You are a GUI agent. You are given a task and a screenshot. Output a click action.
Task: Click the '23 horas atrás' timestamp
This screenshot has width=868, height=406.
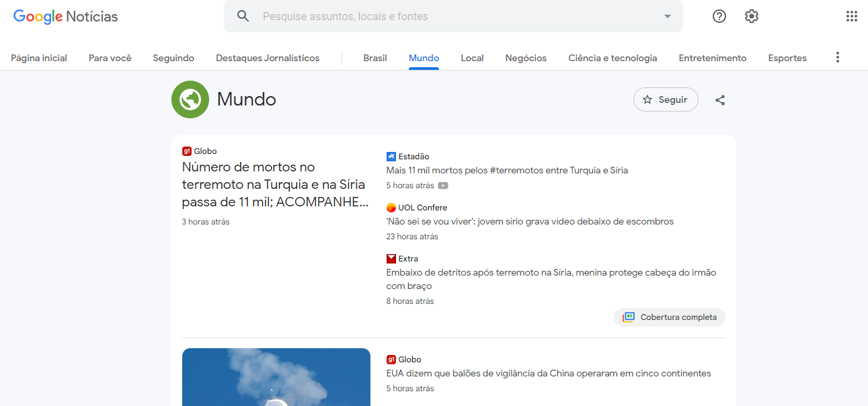[x=412, y=237]
